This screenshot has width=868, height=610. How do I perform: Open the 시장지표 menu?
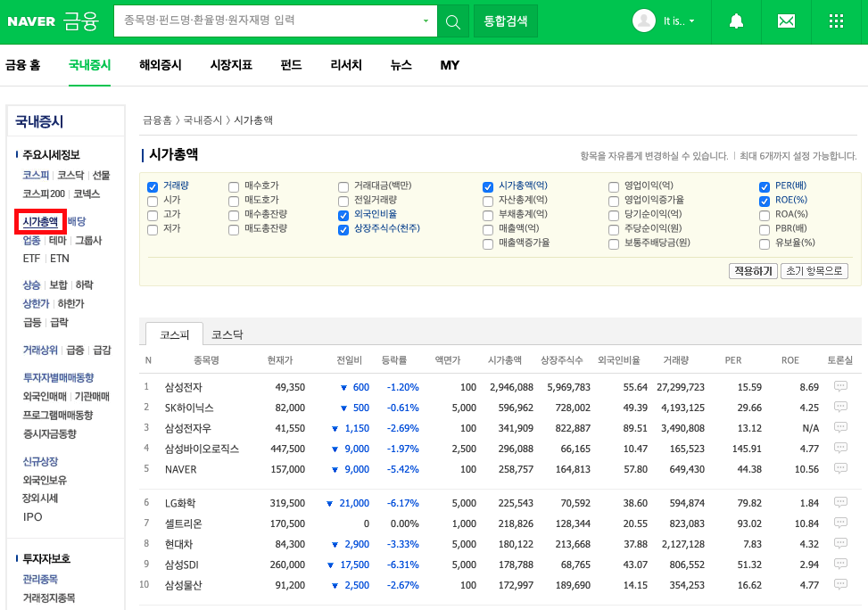click(231, 65)
